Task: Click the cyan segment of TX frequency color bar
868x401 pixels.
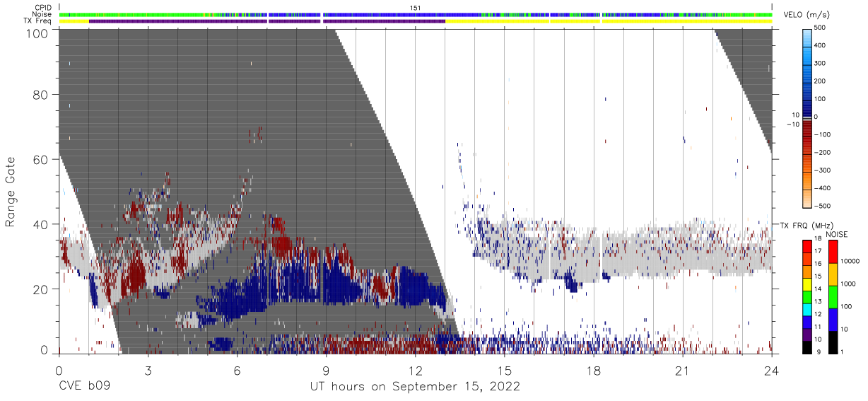Action: click(808, 308)
